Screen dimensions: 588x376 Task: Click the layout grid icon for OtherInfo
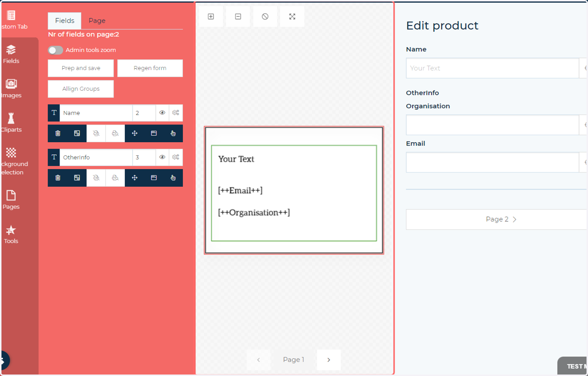(77, 178)
